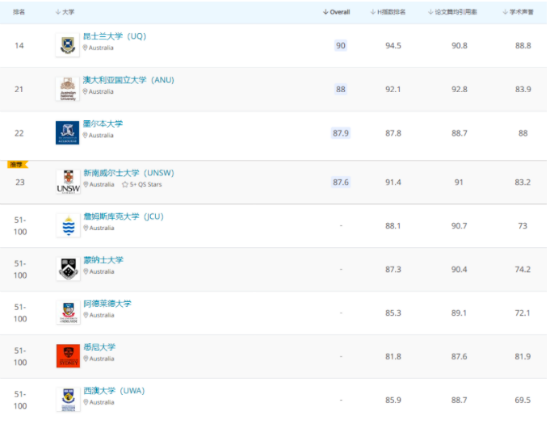Viewport: 550px width, 425px height.
Task: Open the 昆士兰大学 (UQ) link
Action: [115, 36]
